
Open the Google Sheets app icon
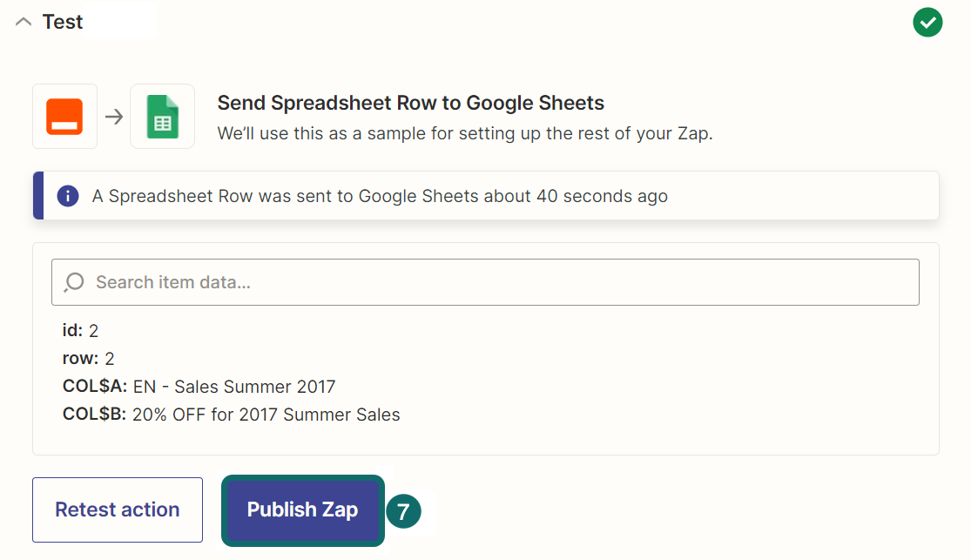coord(162,116)
